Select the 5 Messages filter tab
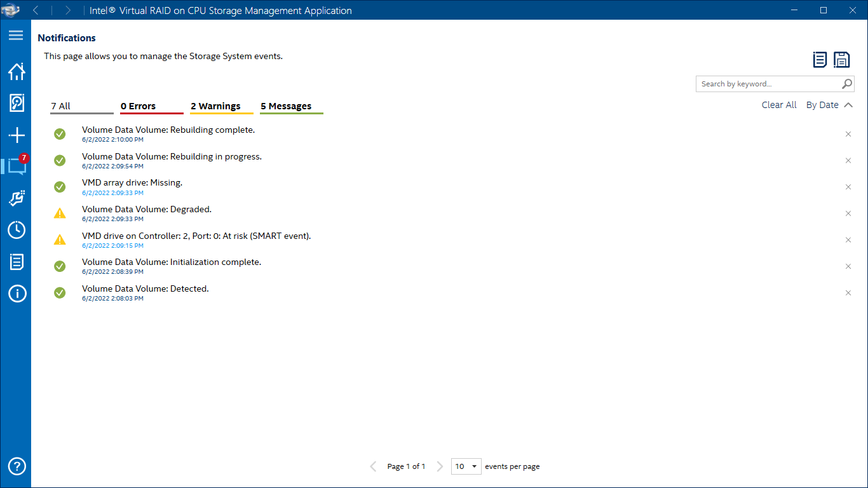 coord(292,106)
